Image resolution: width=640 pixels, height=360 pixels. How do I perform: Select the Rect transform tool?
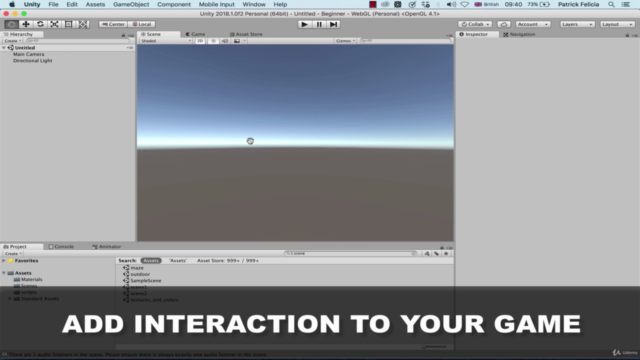69,24
